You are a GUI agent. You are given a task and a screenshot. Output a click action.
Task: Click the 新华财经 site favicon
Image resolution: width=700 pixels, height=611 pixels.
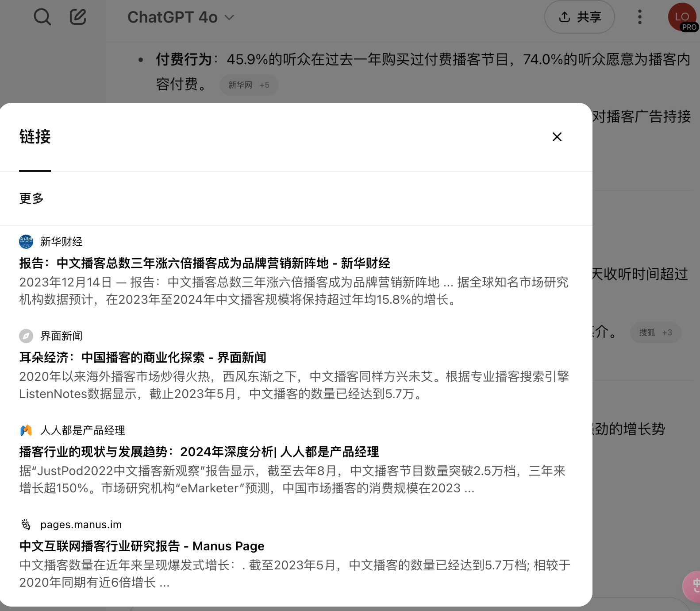[26, 242]
